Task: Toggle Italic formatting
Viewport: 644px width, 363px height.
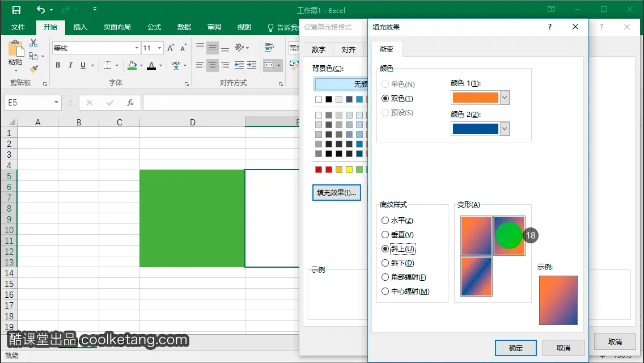Action: (x=70, y=65)
